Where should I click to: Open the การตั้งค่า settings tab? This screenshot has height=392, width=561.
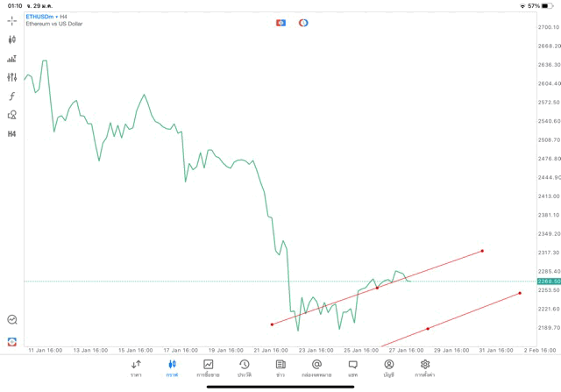click(425, 367)
